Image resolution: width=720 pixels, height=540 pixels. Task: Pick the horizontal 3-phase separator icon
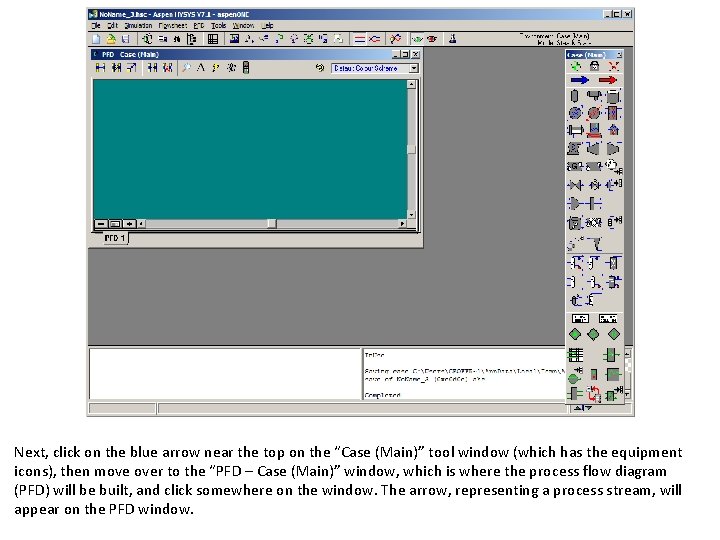coord(594,96)
